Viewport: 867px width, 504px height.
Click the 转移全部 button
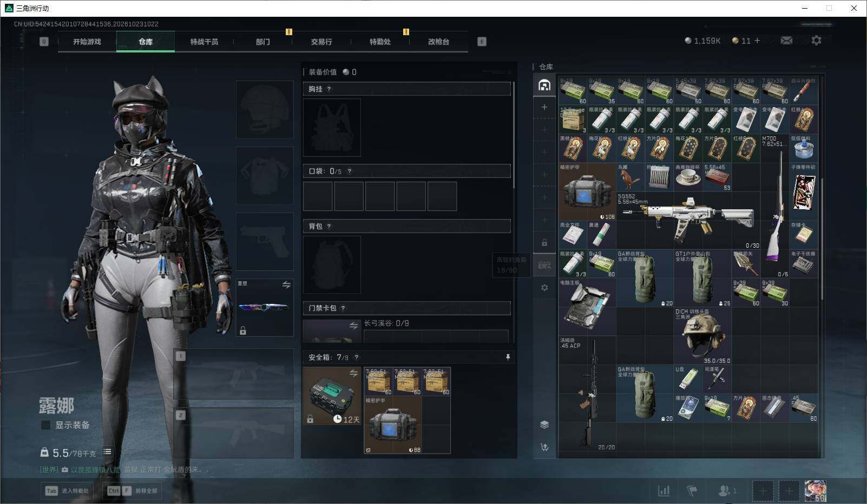coord(133,491)
